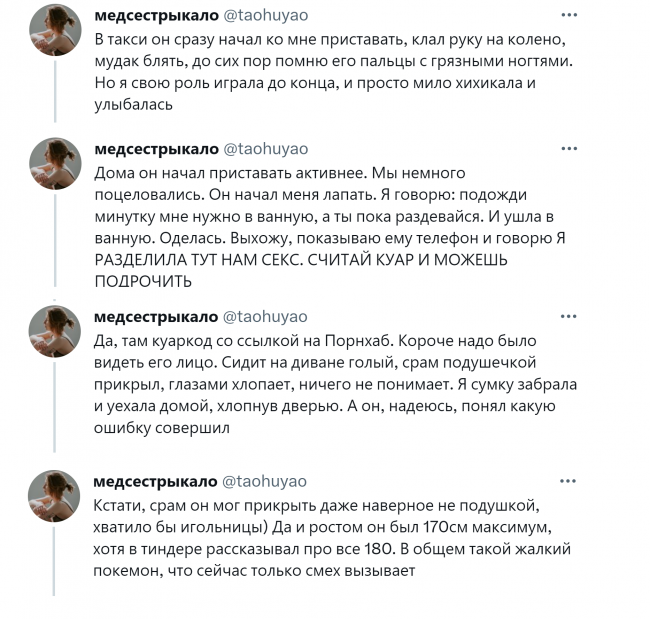Open the медсестрыкало name on the "Да, там куаркод" tweet
The image size is (650, 619).
tap(155, 317)
